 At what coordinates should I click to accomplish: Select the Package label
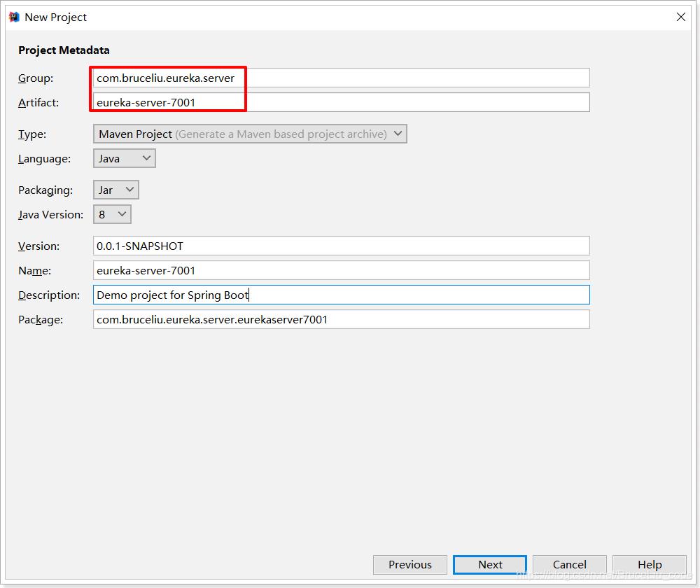pyautogui.click(x=41, y=320)
